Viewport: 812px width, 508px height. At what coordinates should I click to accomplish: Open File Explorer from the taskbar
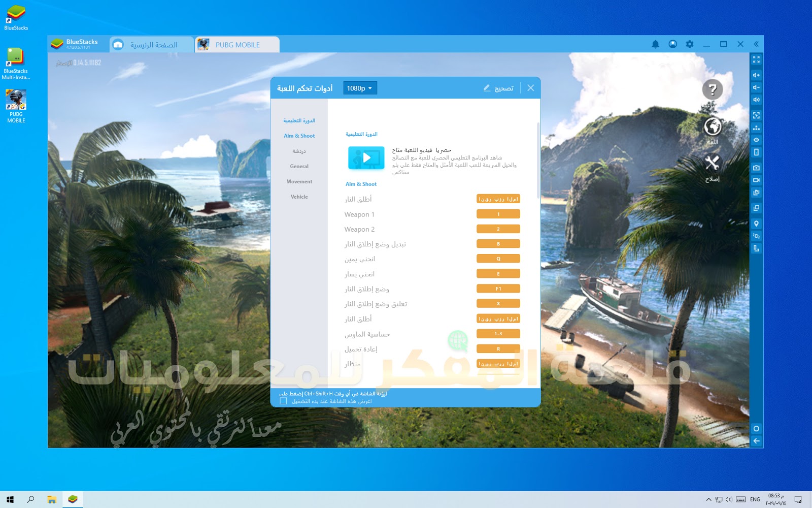pyautogui.click(x=51, y=499)
